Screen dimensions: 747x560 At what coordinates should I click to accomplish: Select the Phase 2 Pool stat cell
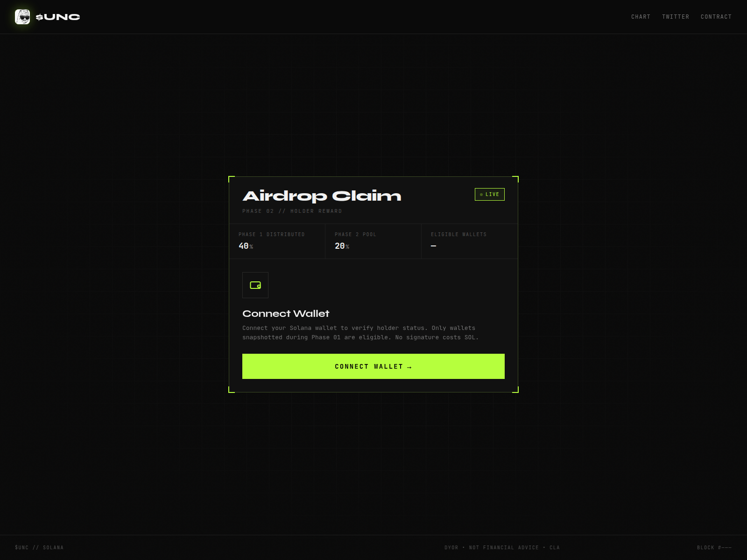[x=373, y=241]
